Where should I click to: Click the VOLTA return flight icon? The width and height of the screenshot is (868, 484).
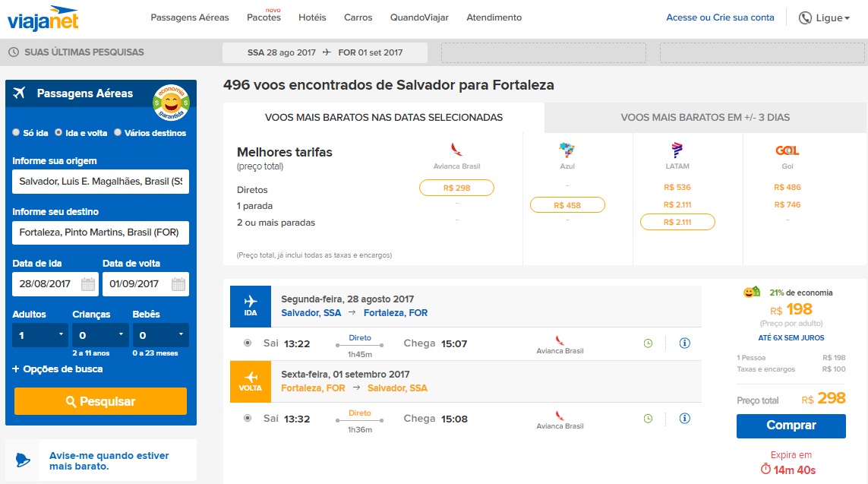coord(251,381)
